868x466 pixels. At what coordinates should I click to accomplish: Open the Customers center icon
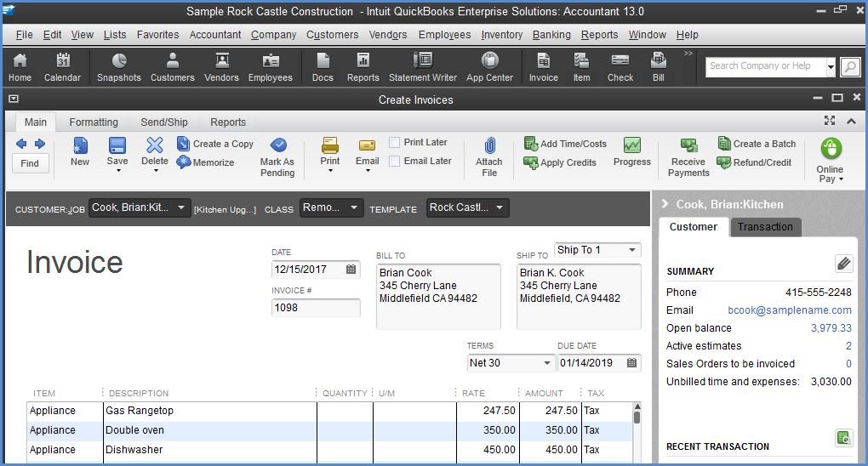172,67
